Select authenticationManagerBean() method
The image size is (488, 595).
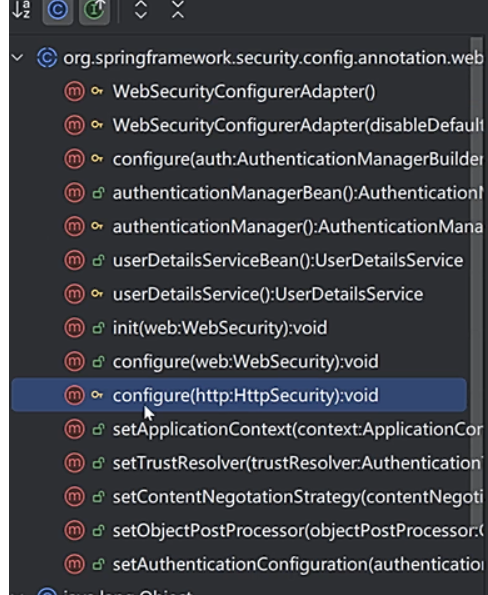[298, 193]
